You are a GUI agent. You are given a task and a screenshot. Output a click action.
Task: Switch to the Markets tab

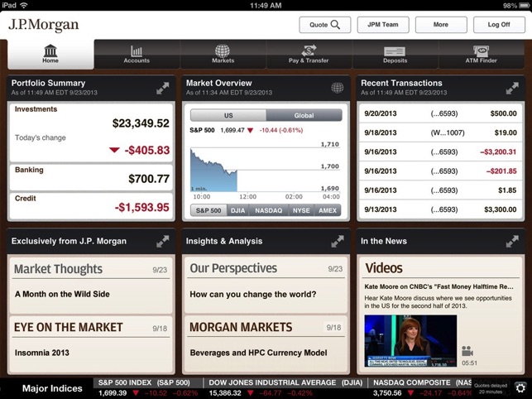[x=223, y=55]
